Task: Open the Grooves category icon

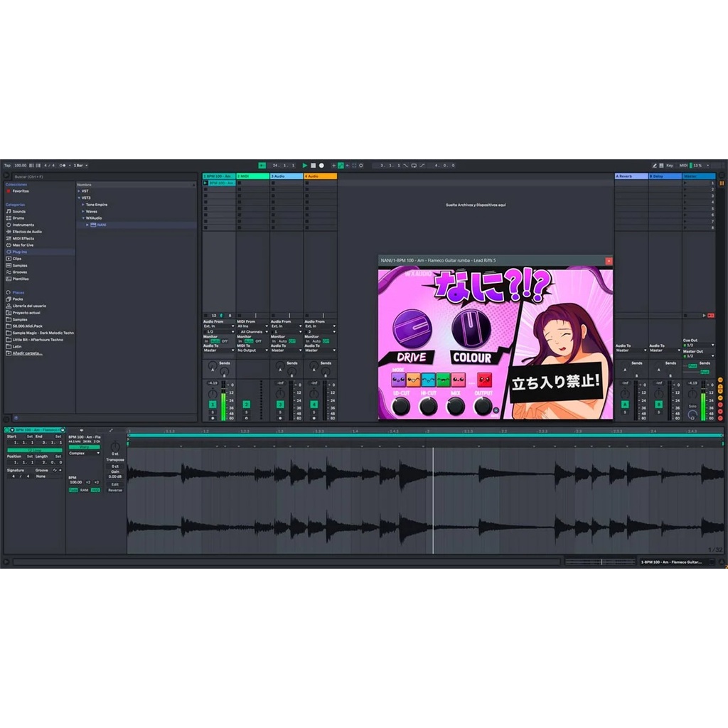Action: 9,272
